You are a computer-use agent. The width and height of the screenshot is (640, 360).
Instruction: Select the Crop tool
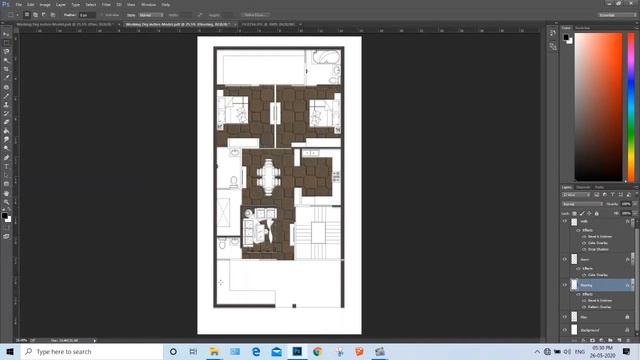[x=6, y=69]
